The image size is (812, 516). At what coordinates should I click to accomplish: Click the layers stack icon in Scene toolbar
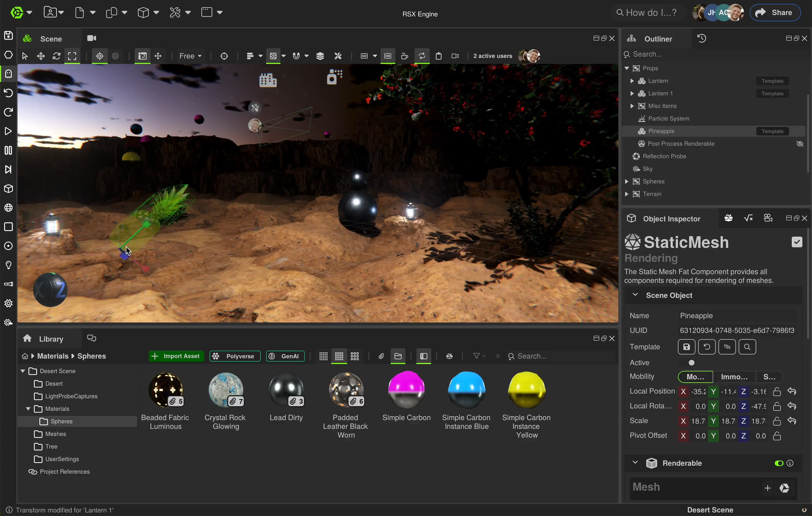(x=320, y=56)
